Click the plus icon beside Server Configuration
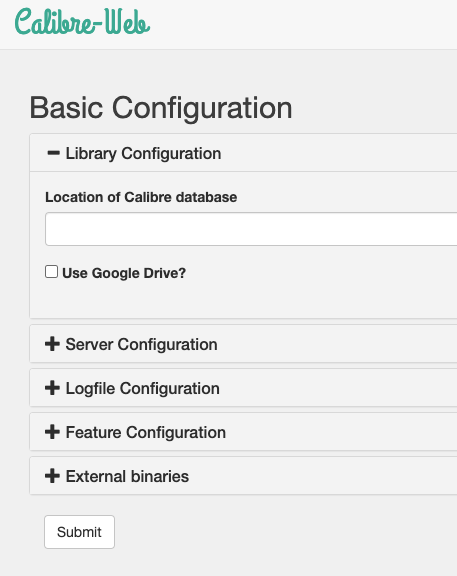 coord(52,344)
